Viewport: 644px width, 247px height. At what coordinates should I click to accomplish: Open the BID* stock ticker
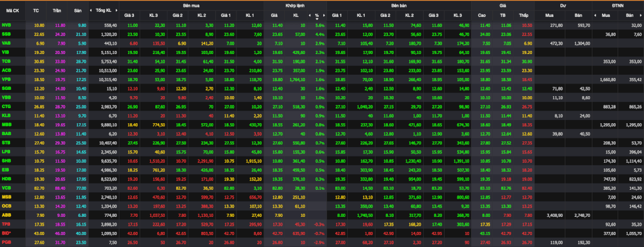7,232
